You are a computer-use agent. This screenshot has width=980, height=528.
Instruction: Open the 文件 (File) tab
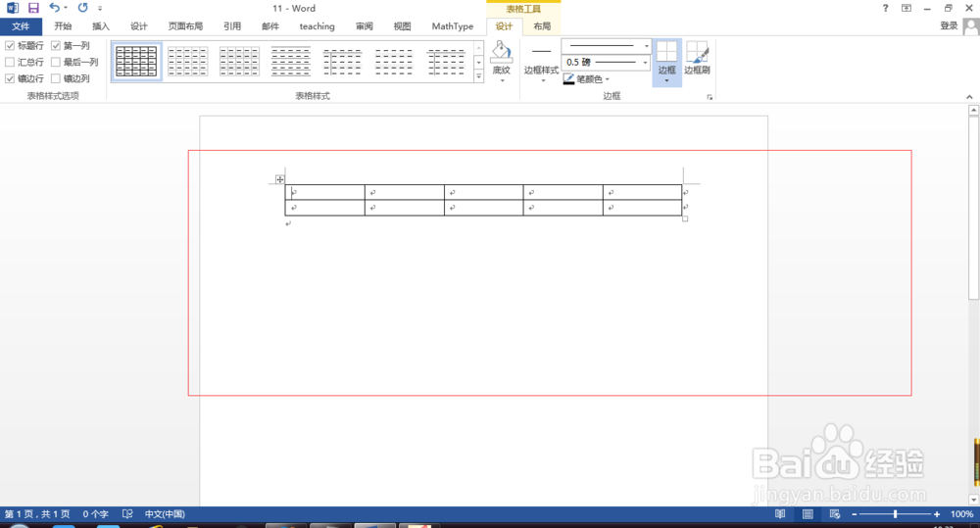tap(21, 26)
